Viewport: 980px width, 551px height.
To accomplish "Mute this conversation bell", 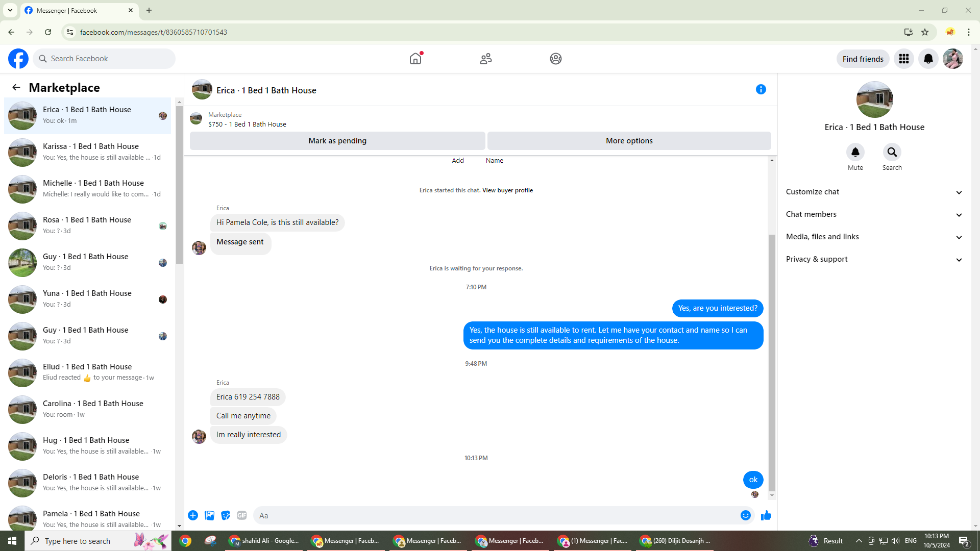I will 855,153.
